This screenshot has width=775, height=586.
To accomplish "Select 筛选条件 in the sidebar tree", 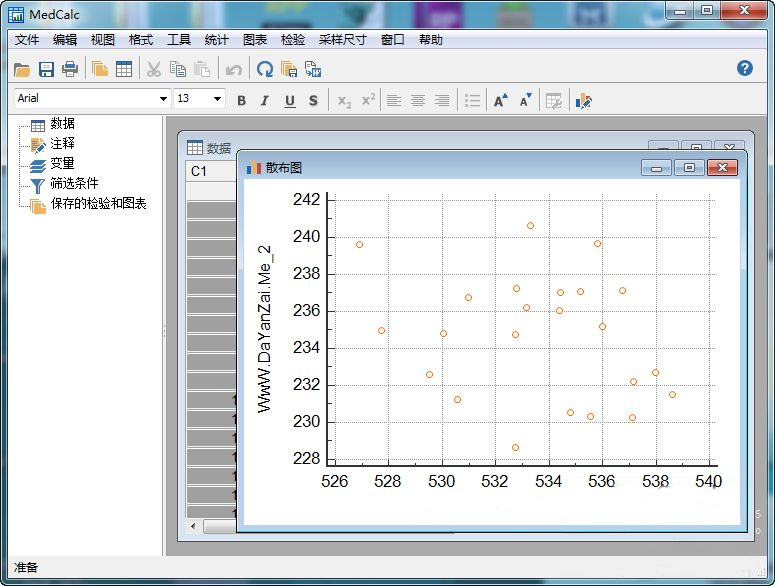I will (x=74, y=184).
